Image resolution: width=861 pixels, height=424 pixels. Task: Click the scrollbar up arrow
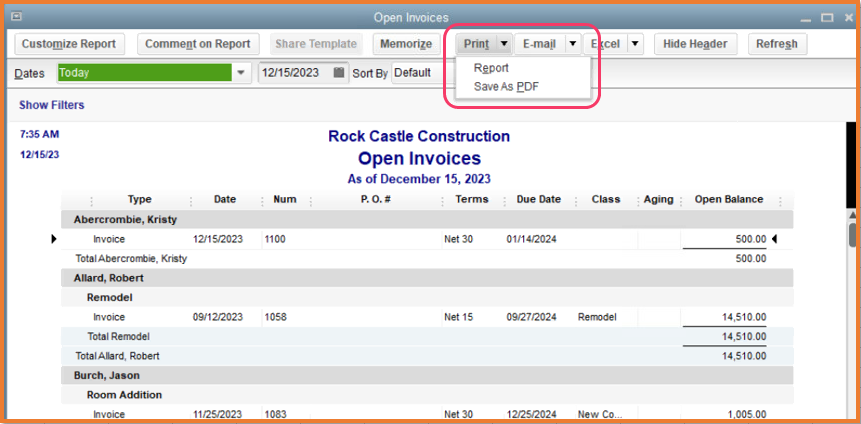[853, 214]
